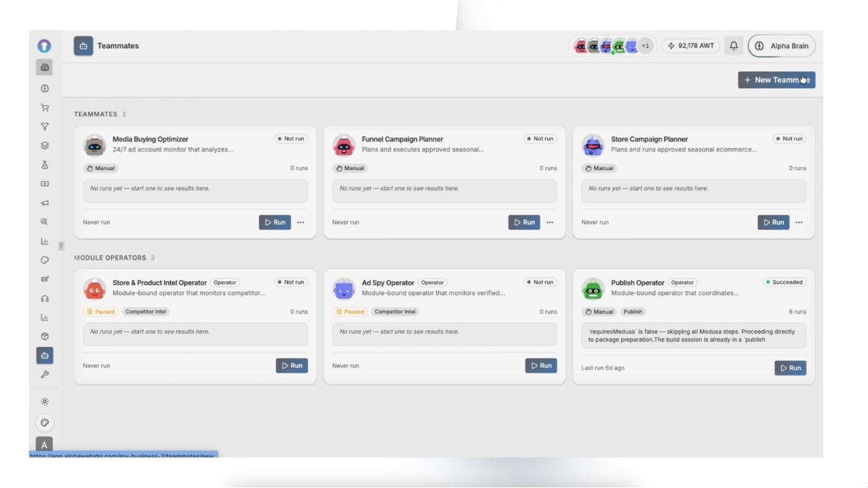Image resolution: width=868 pixels, height=488 pixels.
Task: Click the Store & Product Intel Operator avatar
Action: tap(94, 288)
